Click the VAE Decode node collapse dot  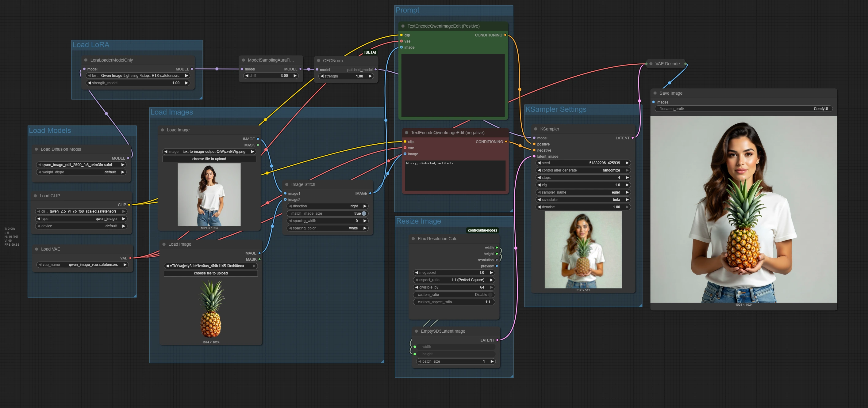[651, 64]
